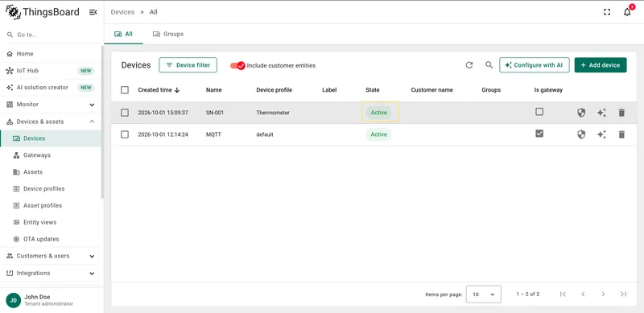This screenshot has width=644, height=313.
Task: Switch to the All tab
Action: pyautogui.click(x=123, y=34)
